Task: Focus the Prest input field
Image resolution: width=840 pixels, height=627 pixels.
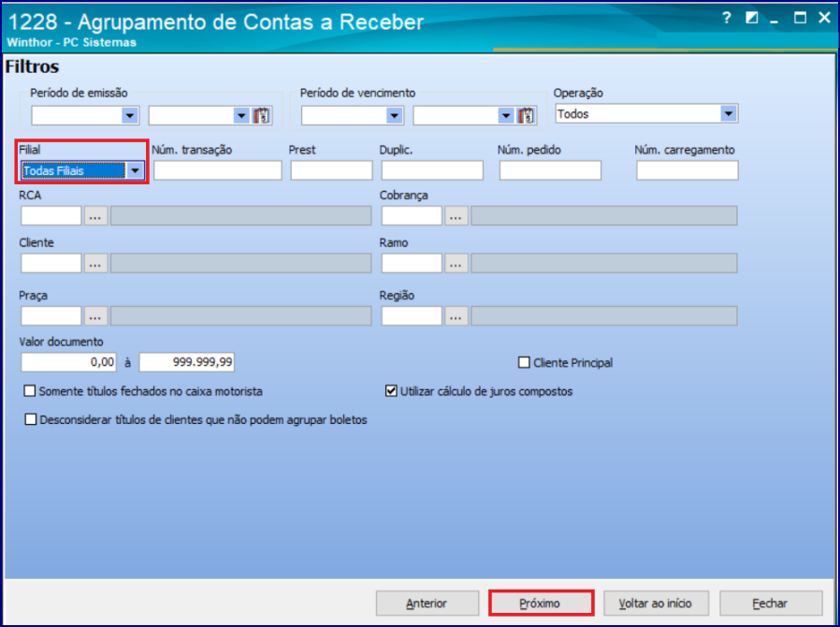Action: (x=331, y=170)
